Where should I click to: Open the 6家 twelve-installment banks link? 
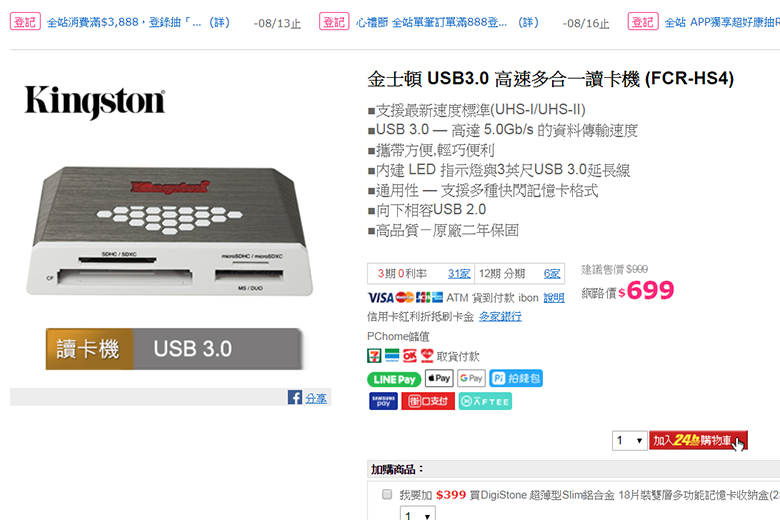point(552,274)
